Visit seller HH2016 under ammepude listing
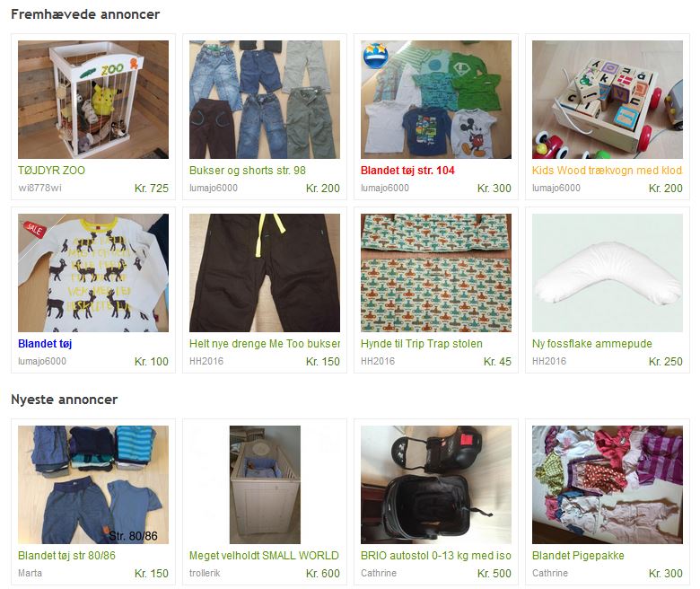Viewport: 700px width, 589px height. click(549, 361)
